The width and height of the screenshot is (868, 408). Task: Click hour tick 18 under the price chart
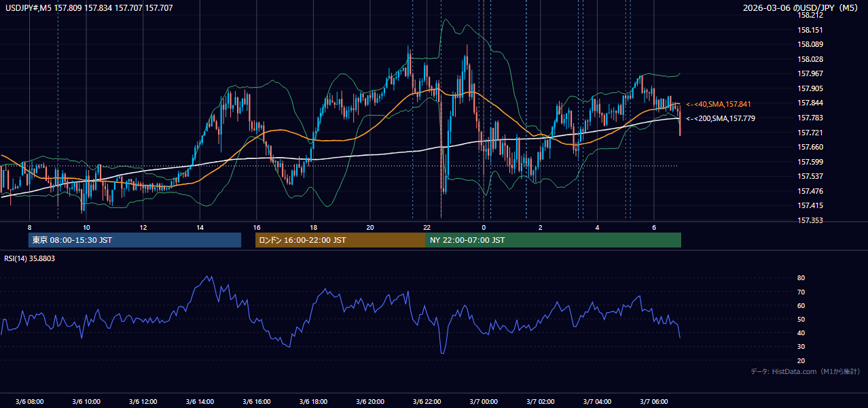313,227
